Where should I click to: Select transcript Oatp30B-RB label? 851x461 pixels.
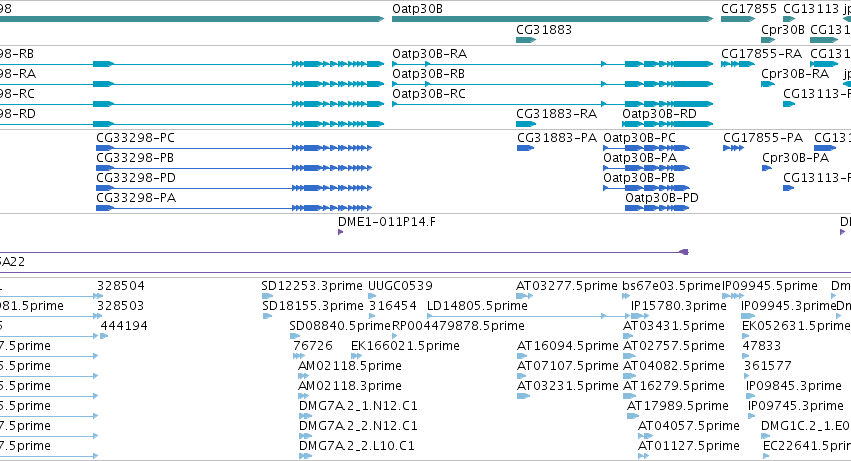click(x=428, y=74)
